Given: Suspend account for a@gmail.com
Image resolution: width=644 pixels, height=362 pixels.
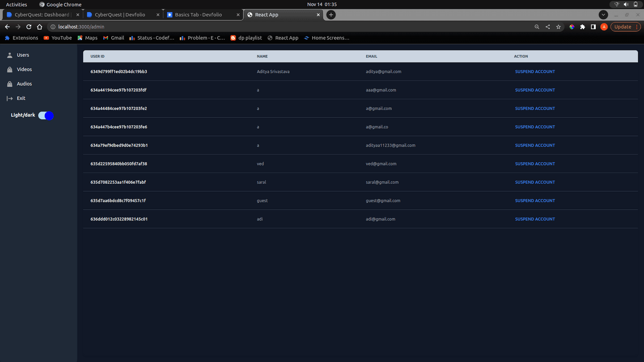Looking at the screenshot, I should point(535,109).
